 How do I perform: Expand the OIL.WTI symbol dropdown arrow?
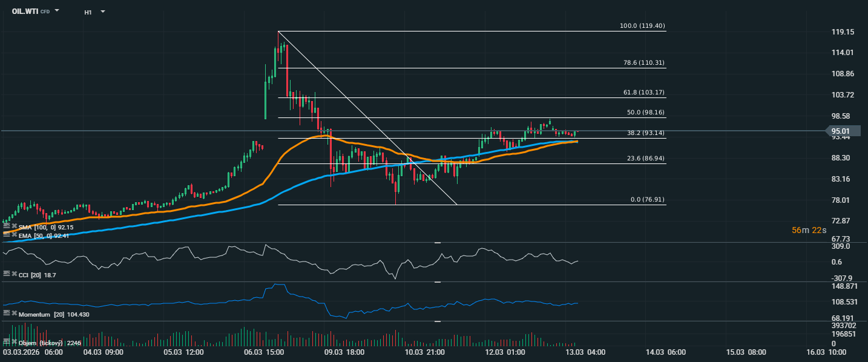[57, 11]
